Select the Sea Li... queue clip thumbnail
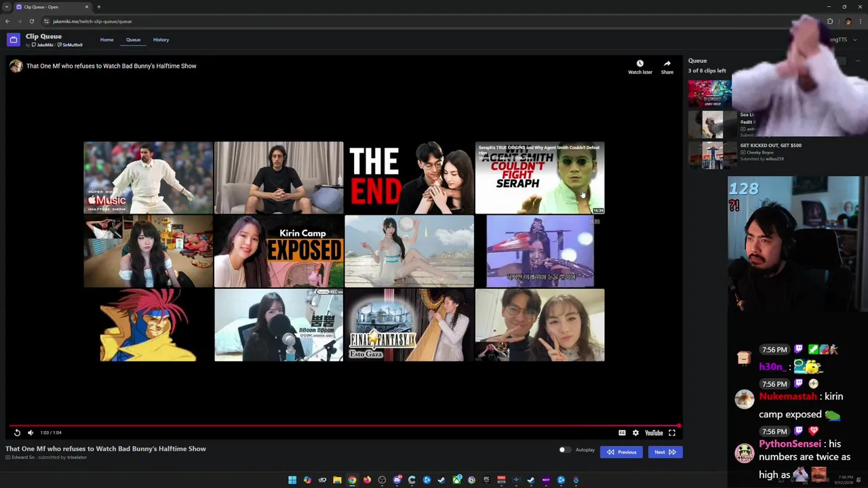The image size is (868, 488). [x=712, y=124]
